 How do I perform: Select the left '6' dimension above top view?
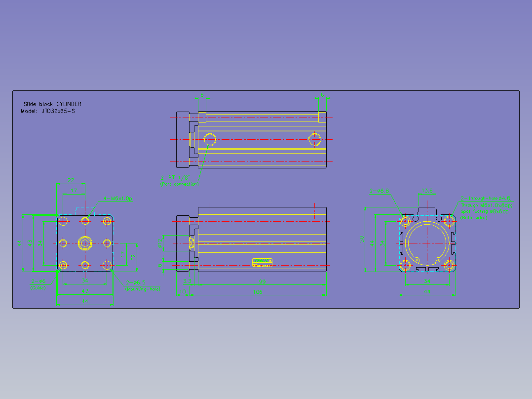pos(202,95)
